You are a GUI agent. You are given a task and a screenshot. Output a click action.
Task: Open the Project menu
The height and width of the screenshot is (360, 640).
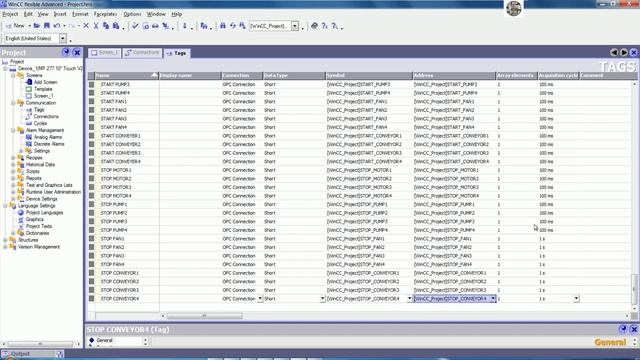pyautogui.click(x=10, y=14)
